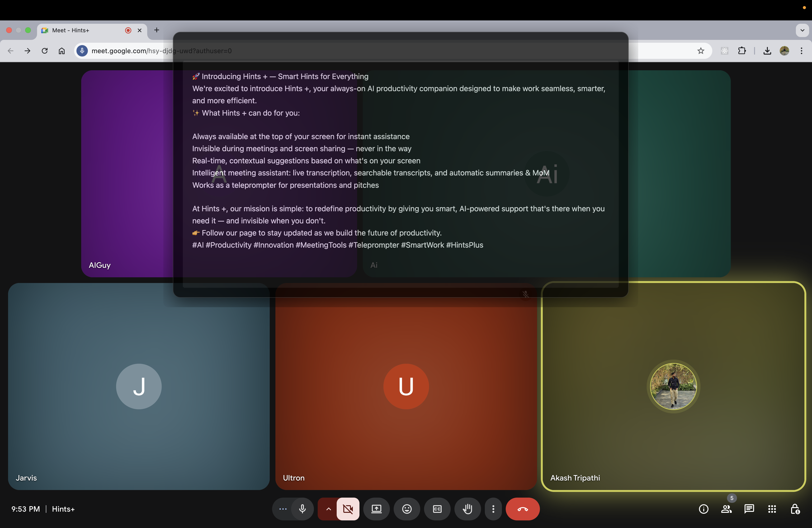Raise hand in the meeting
Image resolution: width=812 pixels, height=528 pixels.
467,509
